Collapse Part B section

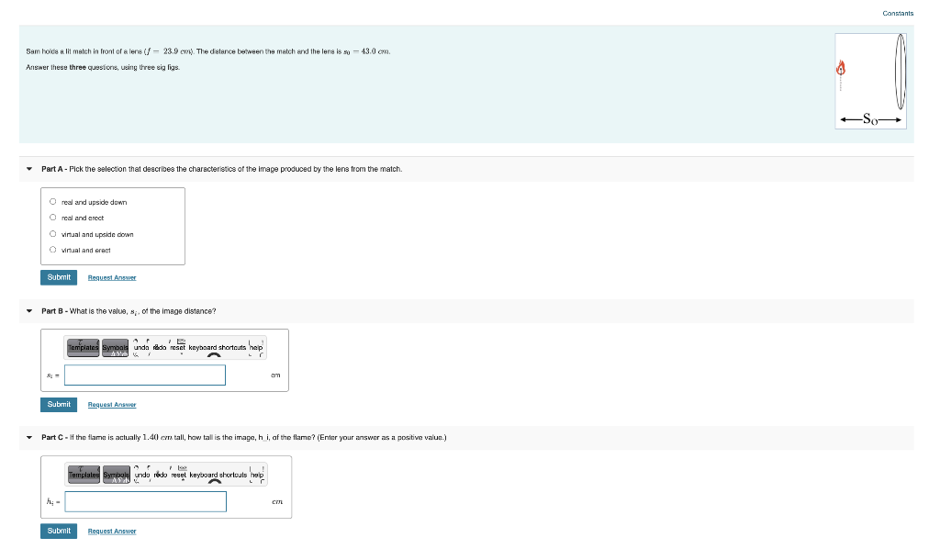pyautogui.click(x=31, y=311)
